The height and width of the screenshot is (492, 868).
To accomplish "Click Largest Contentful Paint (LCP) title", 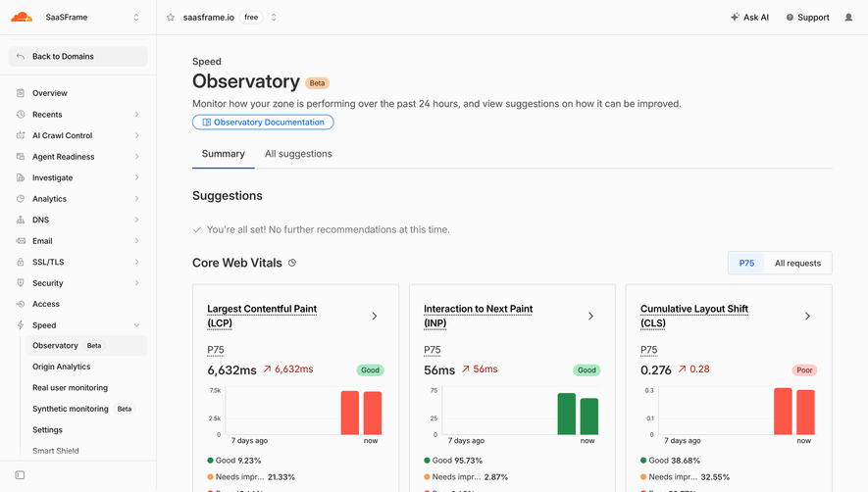I will (x=262, y=316).
